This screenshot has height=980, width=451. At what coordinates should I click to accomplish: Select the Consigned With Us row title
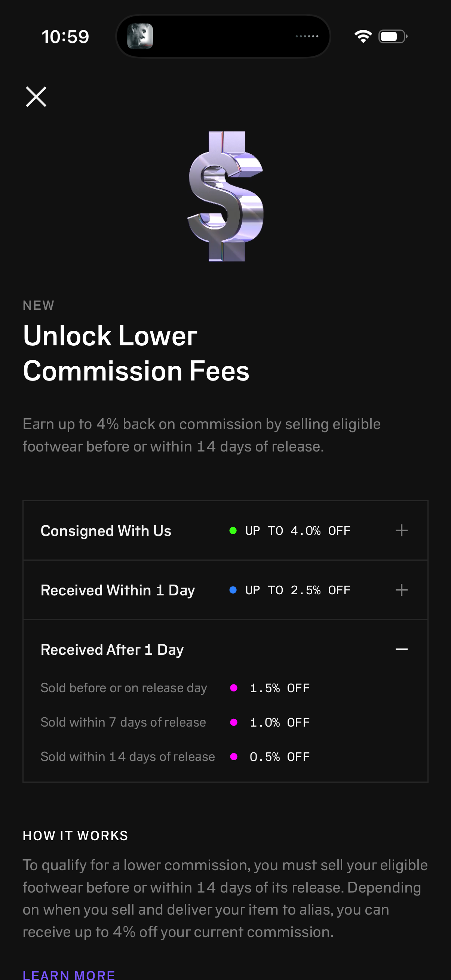coord(106,531)
